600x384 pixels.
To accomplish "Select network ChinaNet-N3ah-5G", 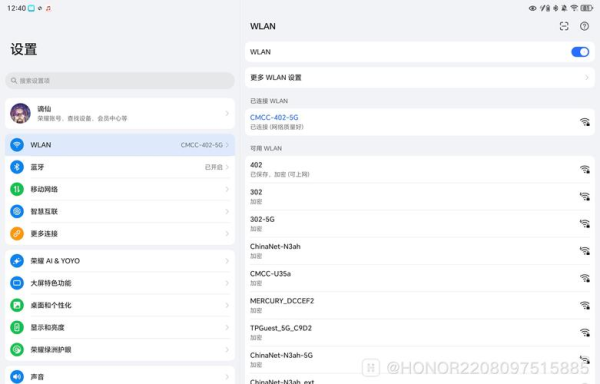I will [420, 360].
